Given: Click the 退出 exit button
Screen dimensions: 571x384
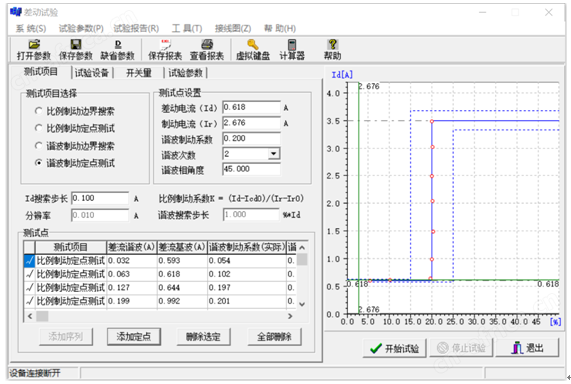Looking at the screenshot, I should [527, 348].
